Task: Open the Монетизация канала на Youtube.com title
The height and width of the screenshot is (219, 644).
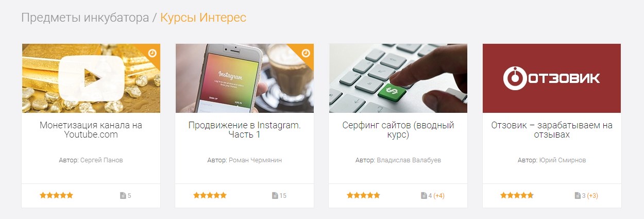Action: click(91, 130)
